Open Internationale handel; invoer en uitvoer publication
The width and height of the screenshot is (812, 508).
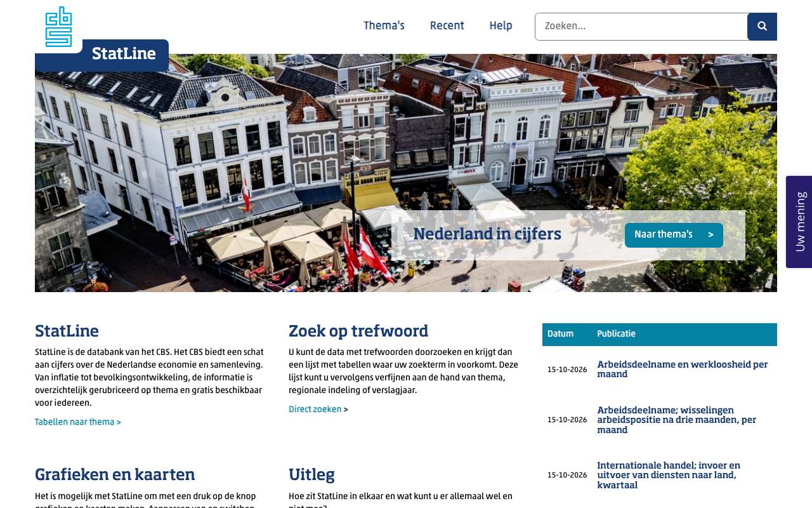point(669,476)
